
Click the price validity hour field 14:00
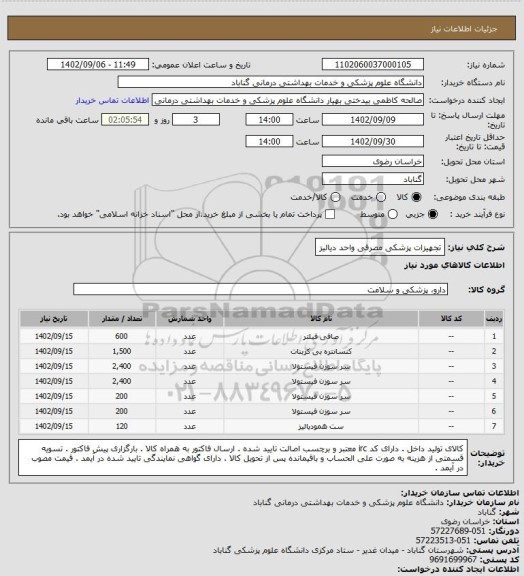point(269,142)
